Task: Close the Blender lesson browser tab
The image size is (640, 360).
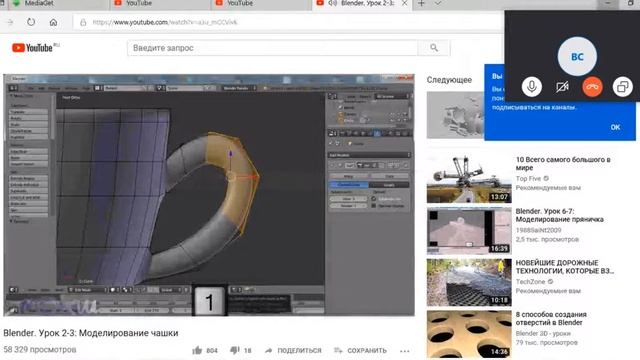Action: [404, 3]
